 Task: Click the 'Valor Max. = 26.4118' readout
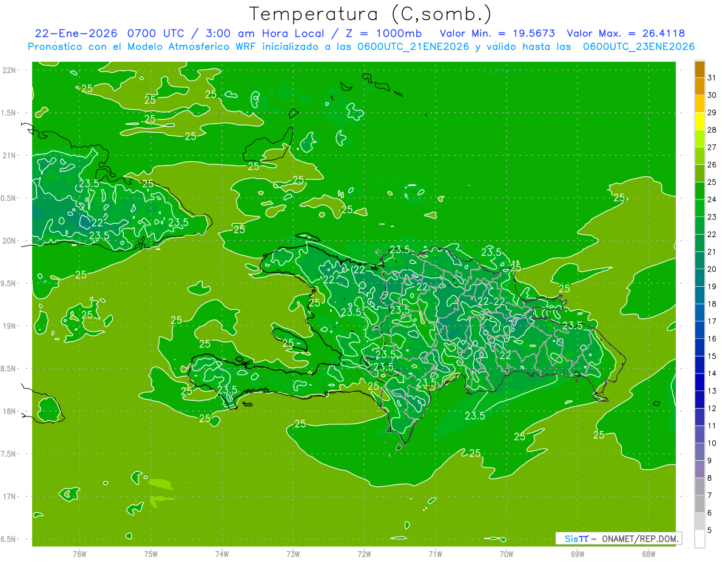[626, 33]
